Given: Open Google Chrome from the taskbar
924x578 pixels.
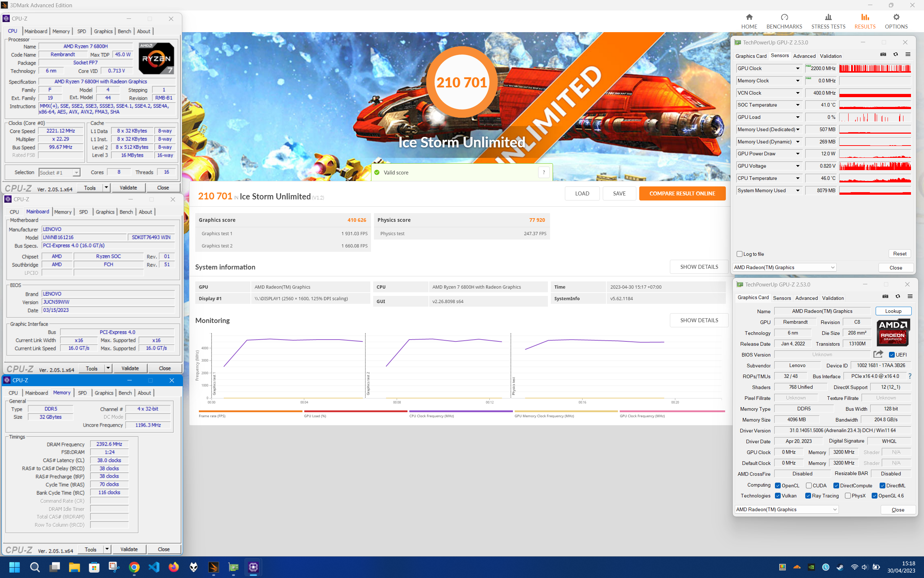Looking at the screenshot, I should coord(134,567).
